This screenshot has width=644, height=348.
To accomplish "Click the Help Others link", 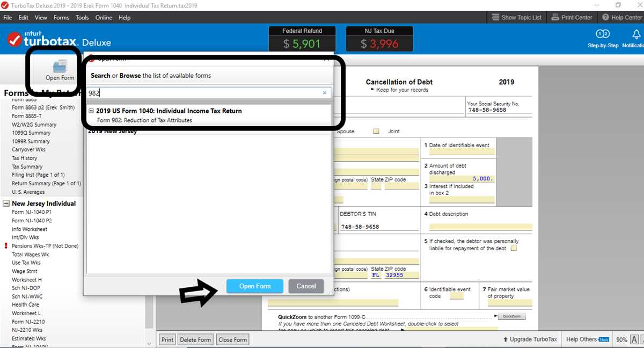I will click(588, 339).
